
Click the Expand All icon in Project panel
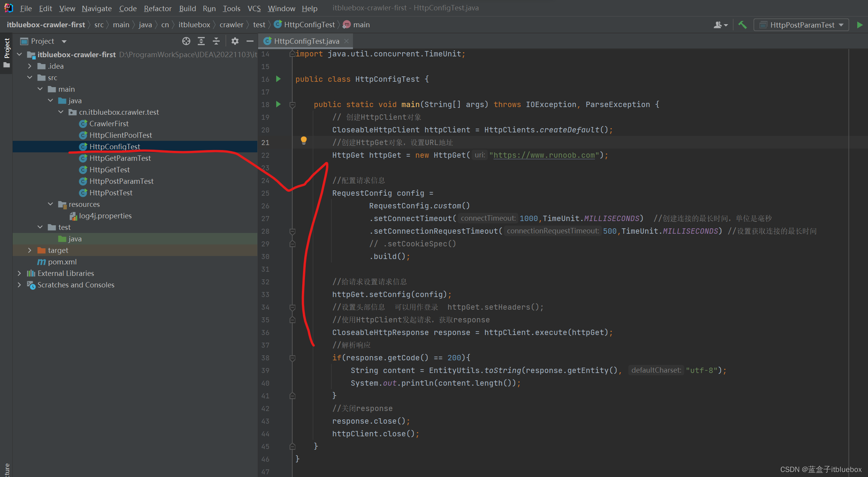point(201,41)
